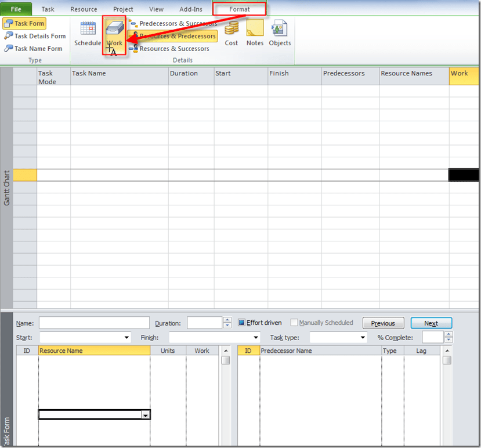
Task: Open the Finish date dropdown
Action: click(255, 338)
